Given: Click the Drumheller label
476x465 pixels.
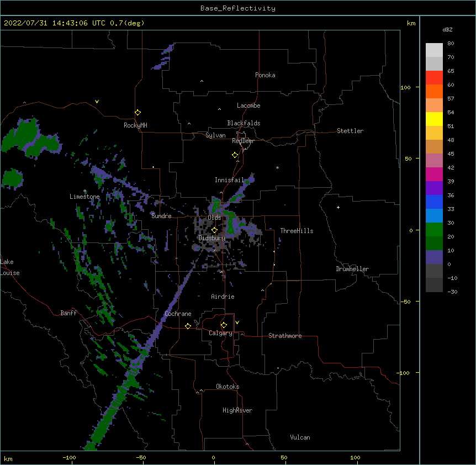Looking at the screenshot, I should (x=352, y=269).
